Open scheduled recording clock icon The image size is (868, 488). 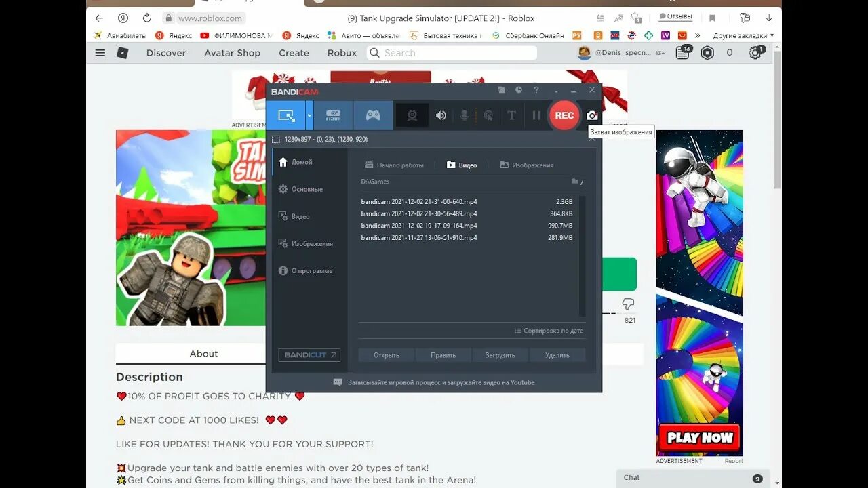click(x=519, y=89)
